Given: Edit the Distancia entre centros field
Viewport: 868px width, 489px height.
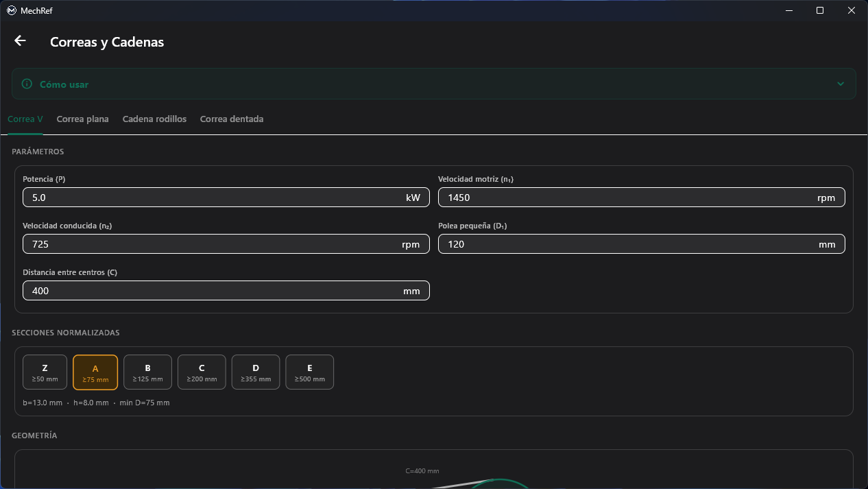Looking at the screenshot, I should (226, 291).
